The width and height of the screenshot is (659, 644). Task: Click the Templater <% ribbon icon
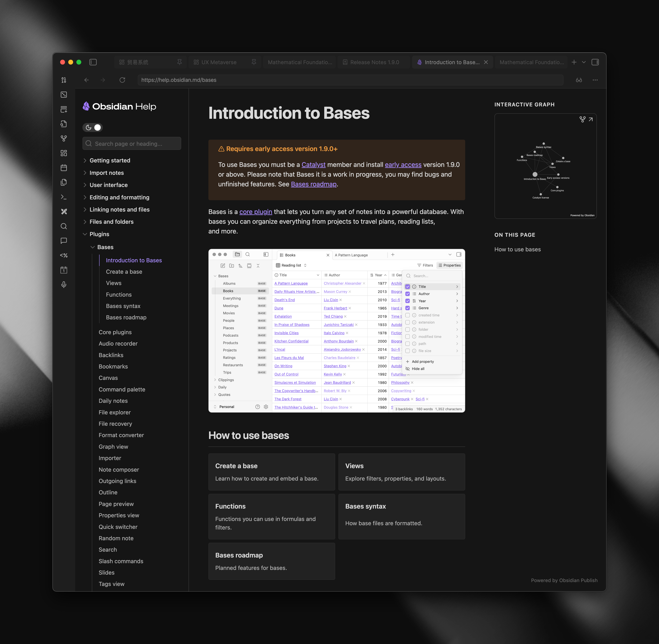64,255
